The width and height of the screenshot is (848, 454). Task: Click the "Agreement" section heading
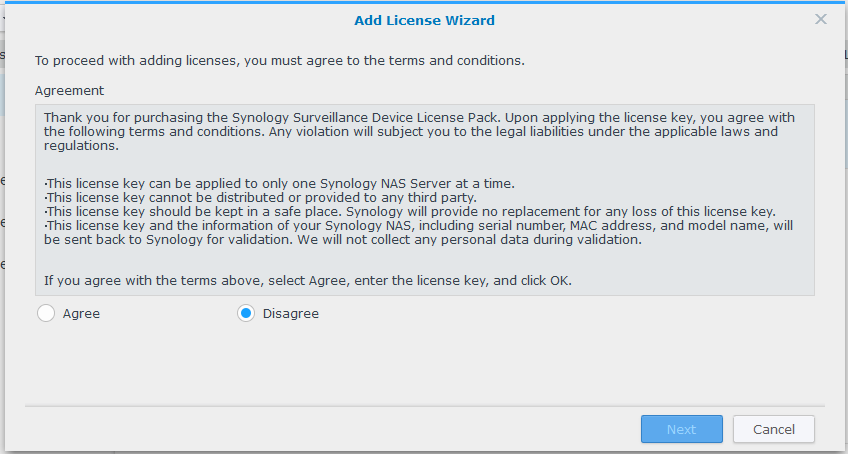tap(69, 90)
